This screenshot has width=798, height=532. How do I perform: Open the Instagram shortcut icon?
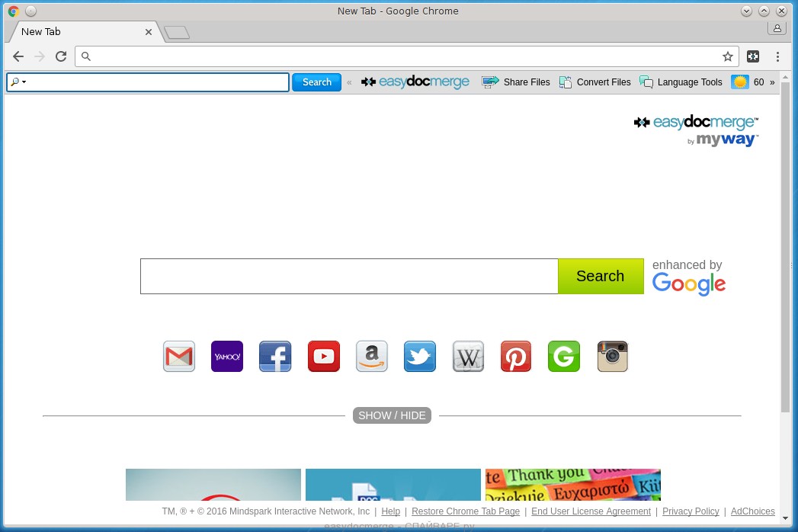tap(612, 356)
